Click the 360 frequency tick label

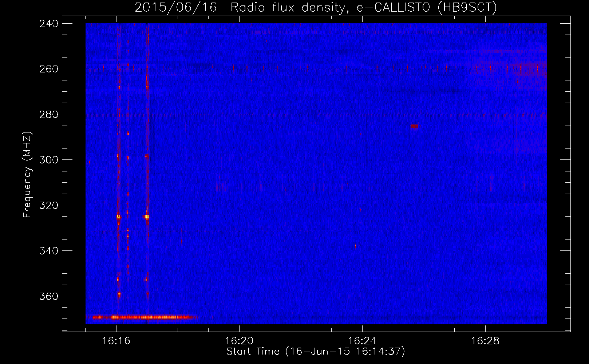pos(49,297)
